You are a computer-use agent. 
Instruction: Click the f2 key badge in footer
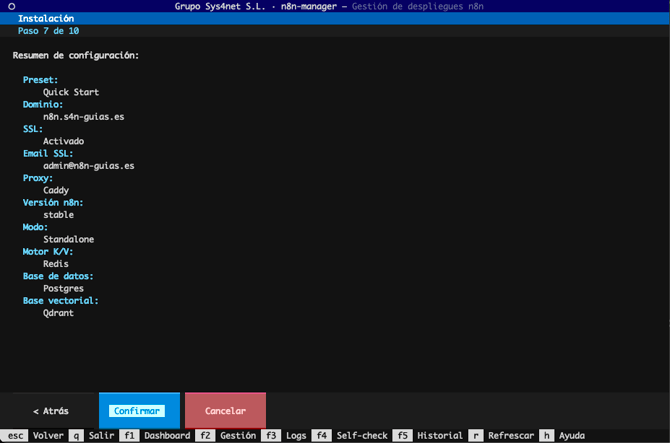[205, 436]
